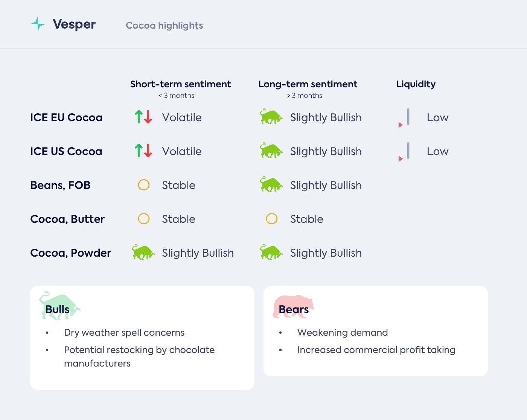
Task: Click ICE EU Cocoa long-term bull icon
Action: pos(271,117)
